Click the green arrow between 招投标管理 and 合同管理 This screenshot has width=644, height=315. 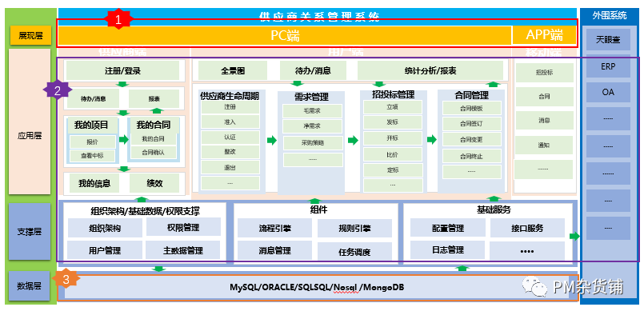(432, 140)
